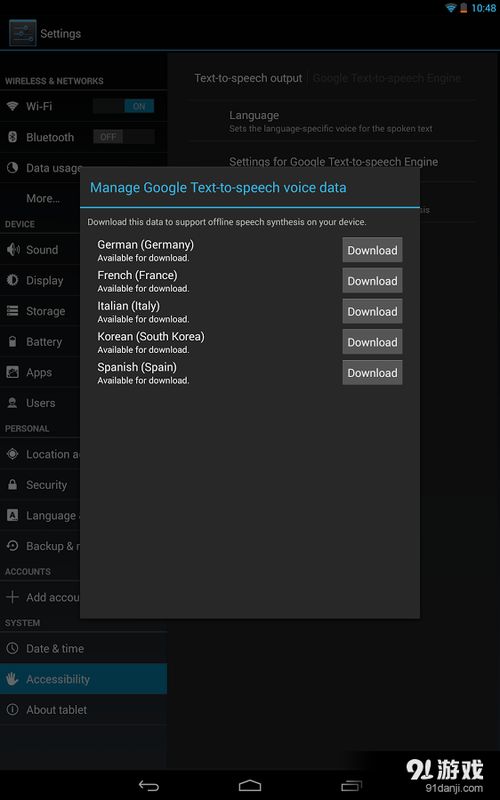Open Settings for Google Text-to-speech Engine
The height and width of the screenshot is (800, 500).
coord(334,162)
